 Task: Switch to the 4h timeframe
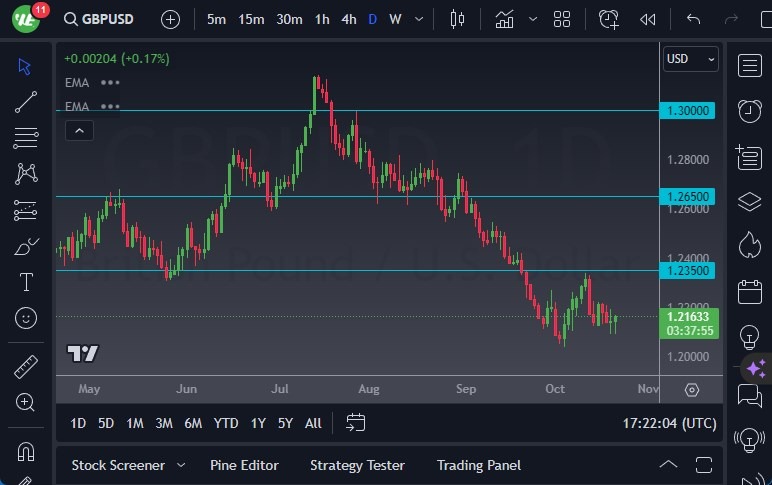pyautogui.click(x=348, y=19)
